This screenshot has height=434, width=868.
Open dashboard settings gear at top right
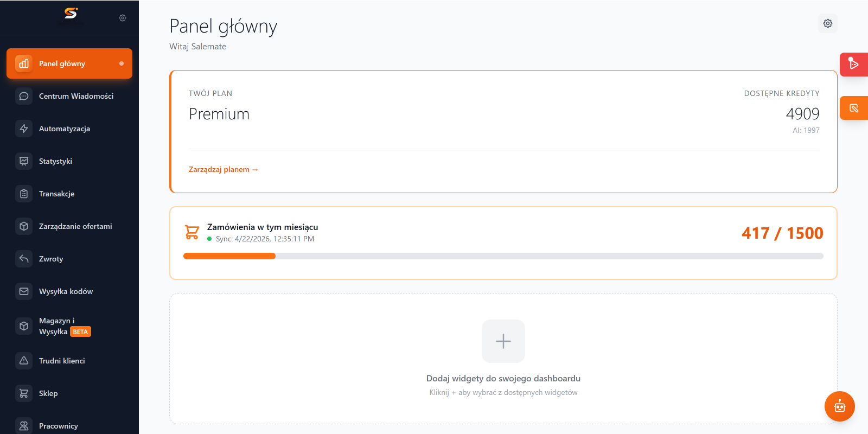(828, 23)
